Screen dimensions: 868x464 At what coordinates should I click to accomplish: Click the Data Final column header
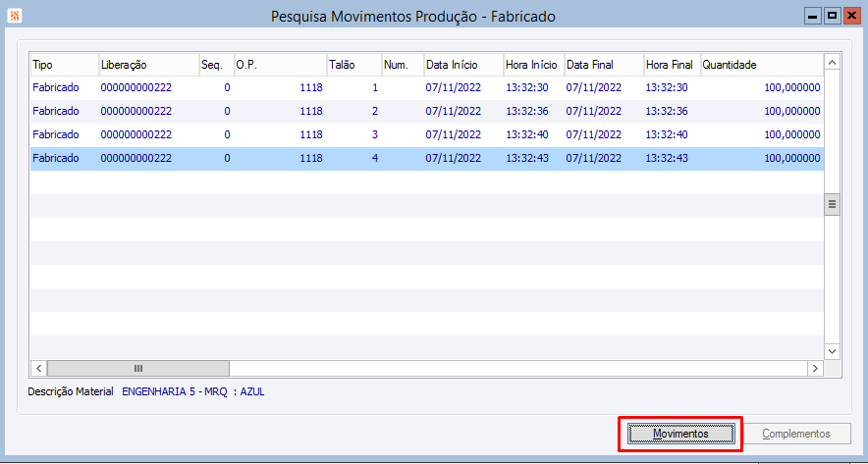pyautogui.click(x=604, y=65)
